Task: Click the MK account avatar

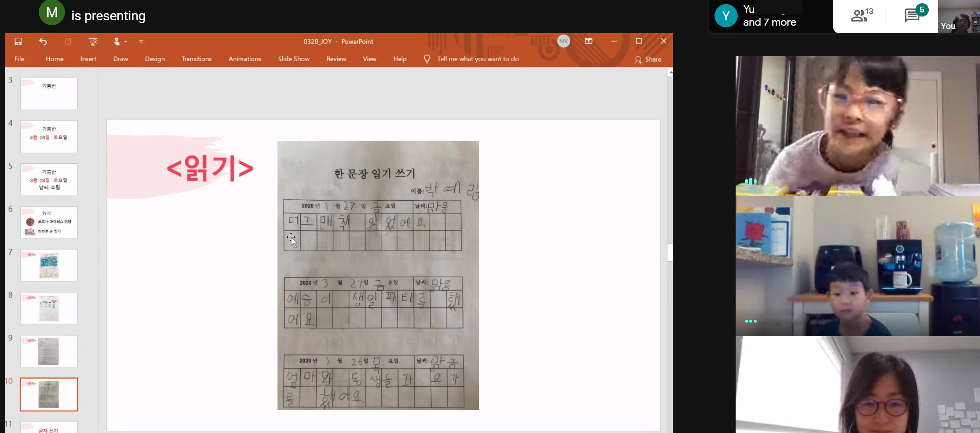Action: coord(563,41)
